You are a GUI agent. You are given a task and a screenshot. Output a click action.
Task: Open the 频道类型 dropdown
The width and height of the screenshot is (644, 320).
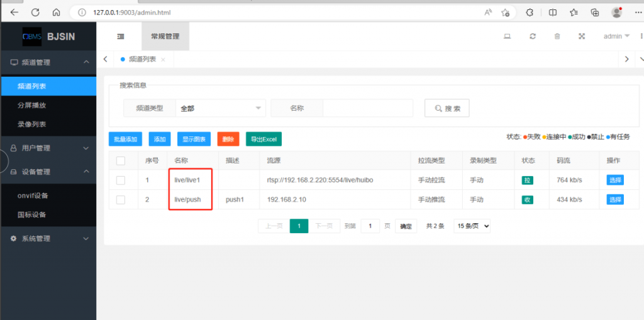(220, 108)
